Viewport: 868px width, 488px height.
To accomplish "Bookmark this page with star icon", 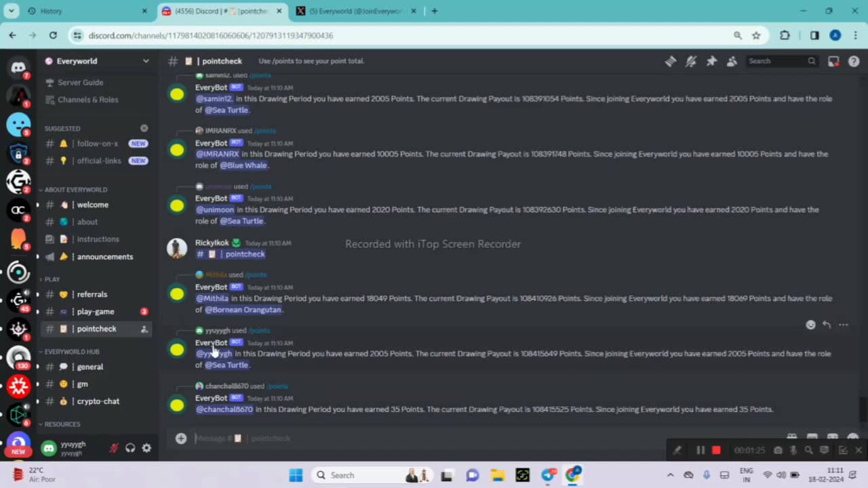I will pyautogui.click(x=756, y=35).
